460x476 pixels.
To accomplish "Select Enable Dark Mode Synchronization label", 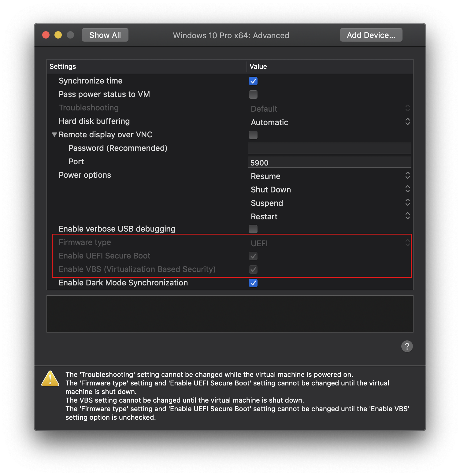I will 123,283.
